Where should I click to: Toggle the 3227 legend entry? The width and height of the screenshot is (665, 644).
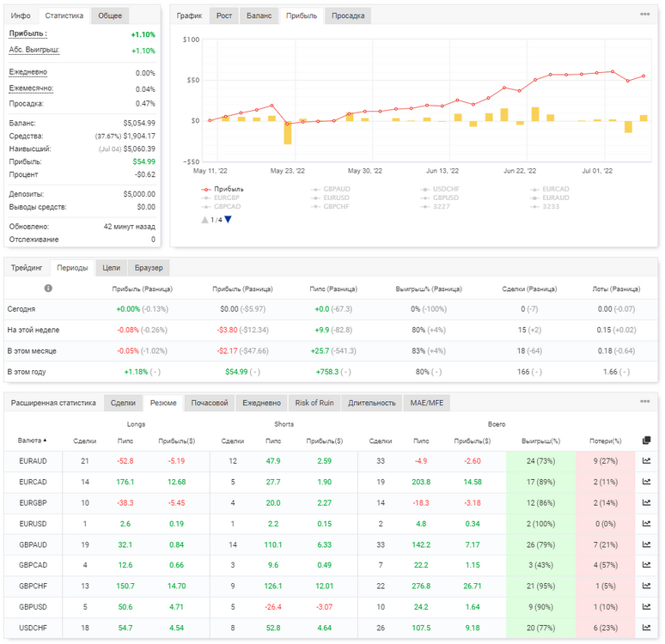coord(436,207)
